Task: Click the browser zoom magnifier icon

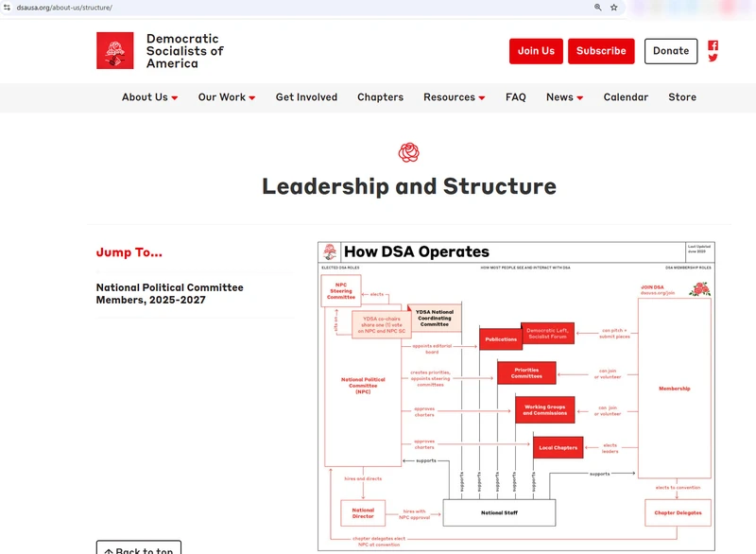Action: pyautogui.click(x=598, y=8)
